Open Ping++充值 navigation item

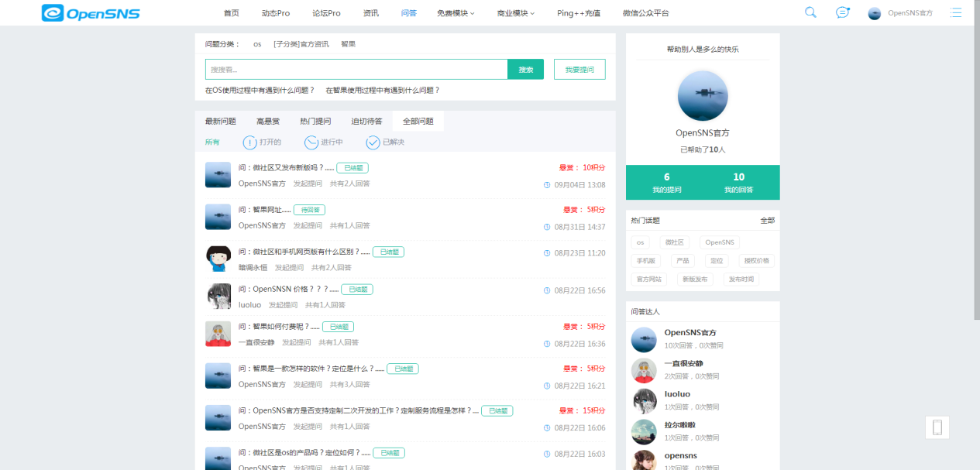[x=579, y=13]
